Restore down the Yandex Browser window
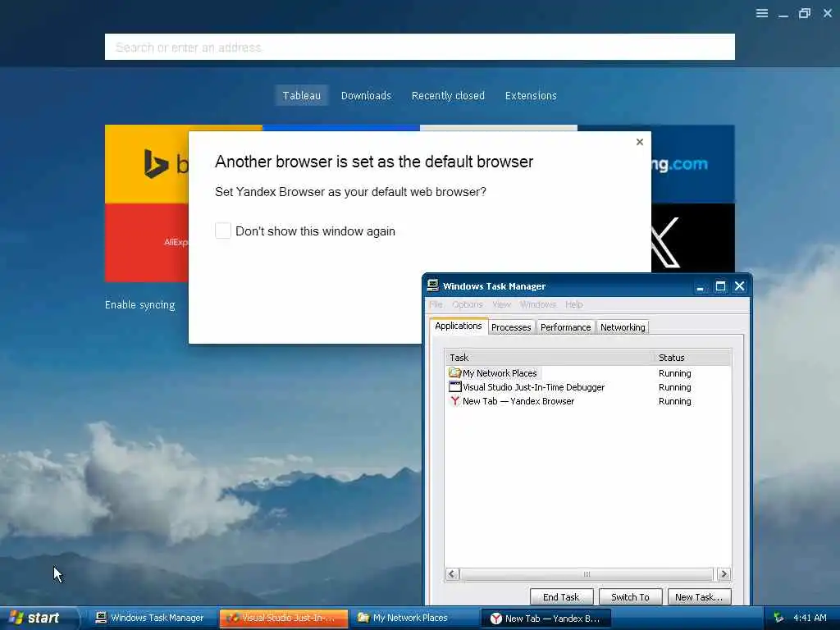The width and height of the screenshot is (840, 630). point(805,13)
